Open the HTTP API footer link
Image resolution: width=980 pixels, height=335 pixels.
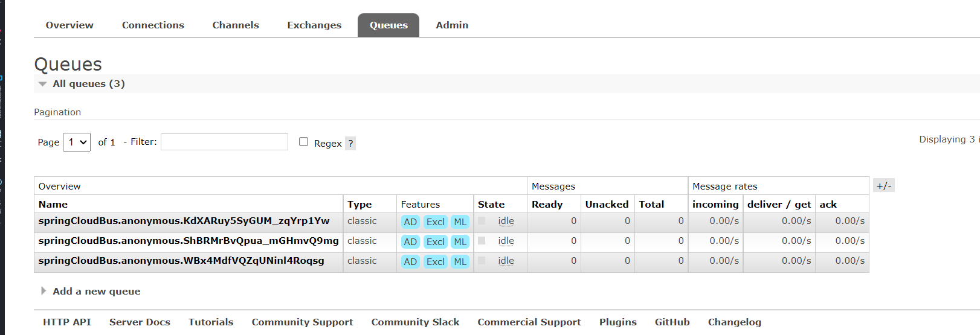point(67,322)
